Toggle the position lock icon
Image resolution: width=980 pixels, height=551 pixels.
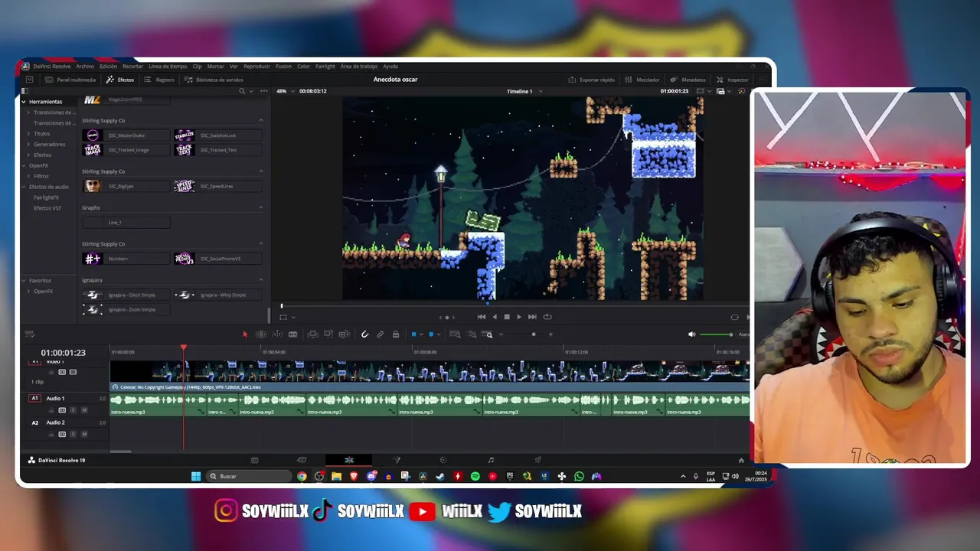pyautogui.click(x=396, y=334)
